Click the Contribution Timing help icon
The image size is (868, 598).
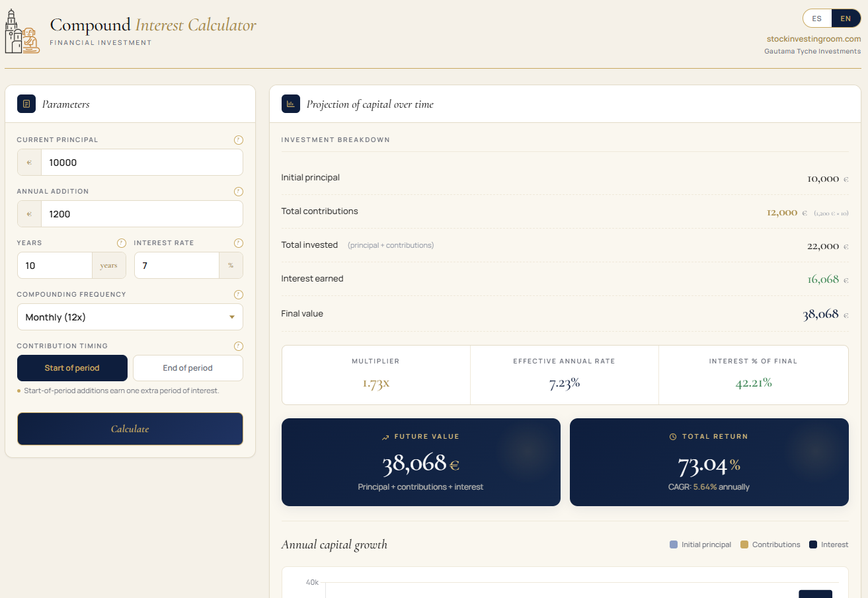click(239, 346)
